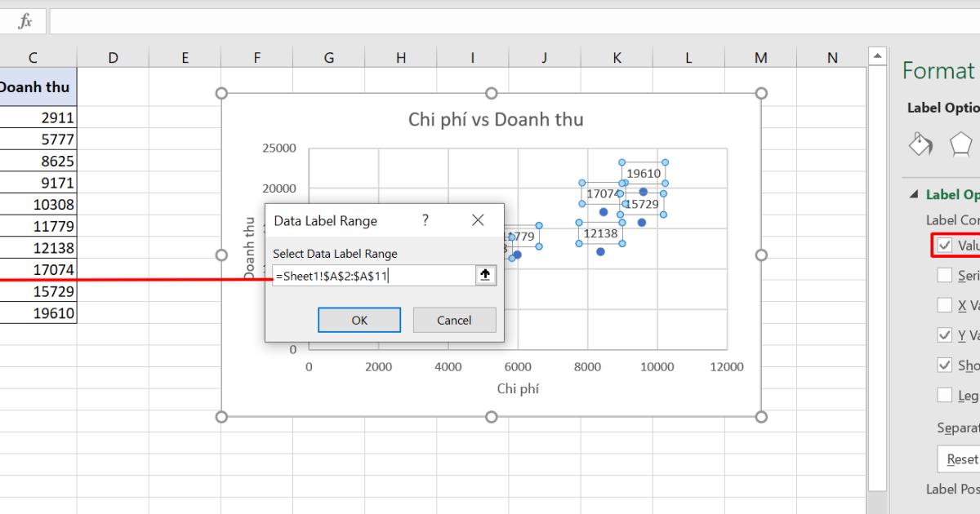This screenshot has width=980, height=514.
Task: Select chart title Chi phí vs Doanh thu
Action: click(x=493, y=119)
